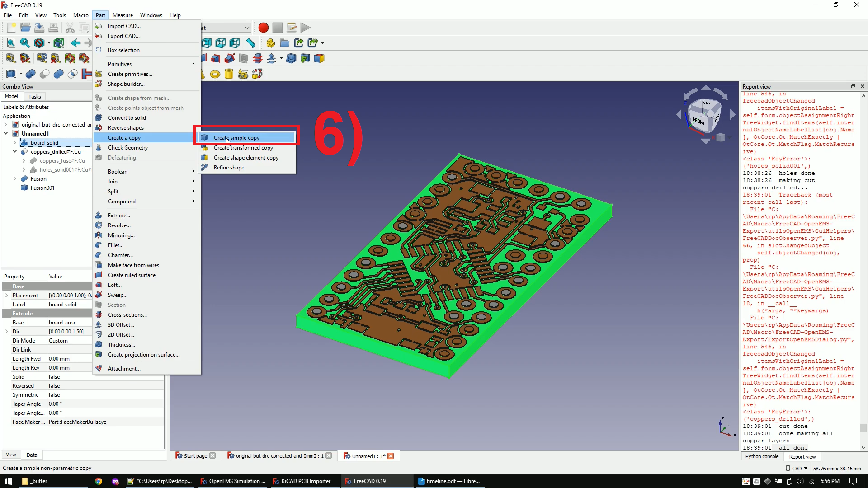
Task: Execute the macro with the play icon
Action: [306, 28]
